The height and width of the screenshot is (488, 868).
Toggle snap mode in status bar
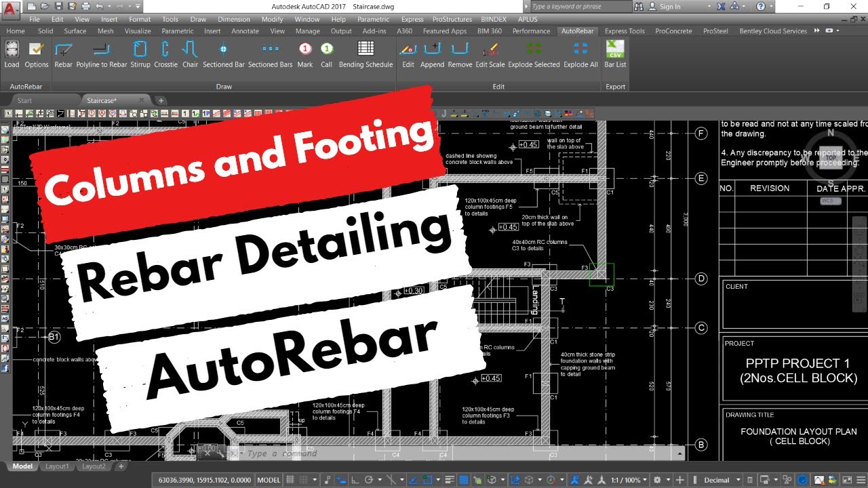303,480
